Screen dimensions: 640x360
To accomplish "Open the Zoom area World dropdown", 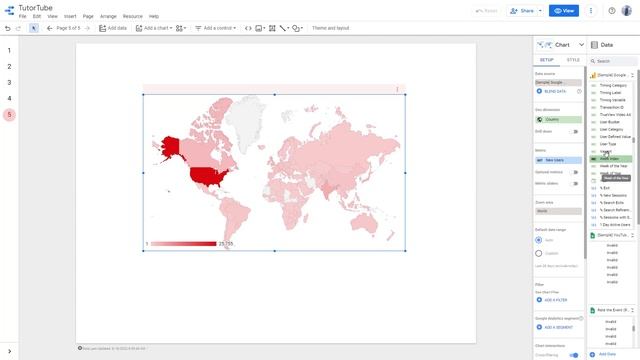I will pos(558,211).
